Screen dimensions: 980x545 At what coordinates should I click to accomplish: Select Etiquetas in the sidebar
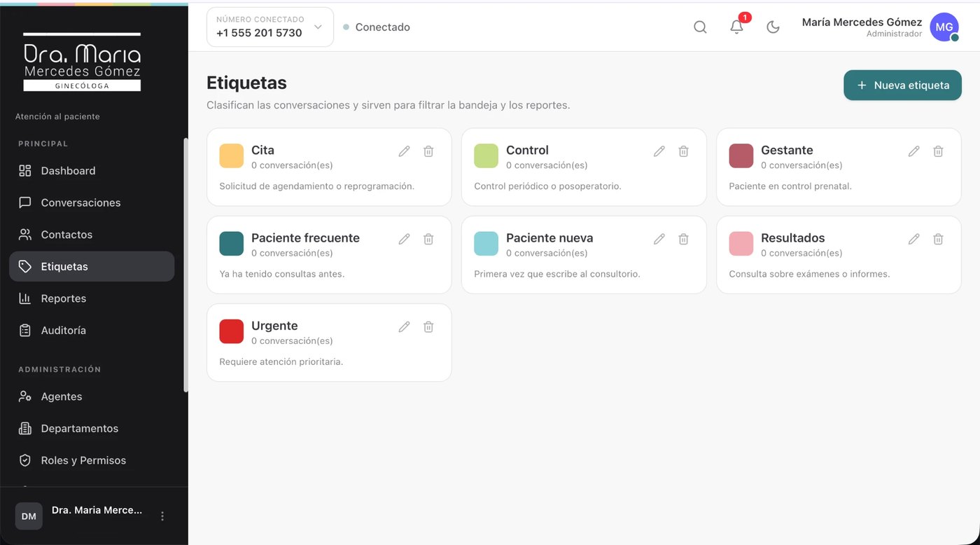(x=92, y=266)
